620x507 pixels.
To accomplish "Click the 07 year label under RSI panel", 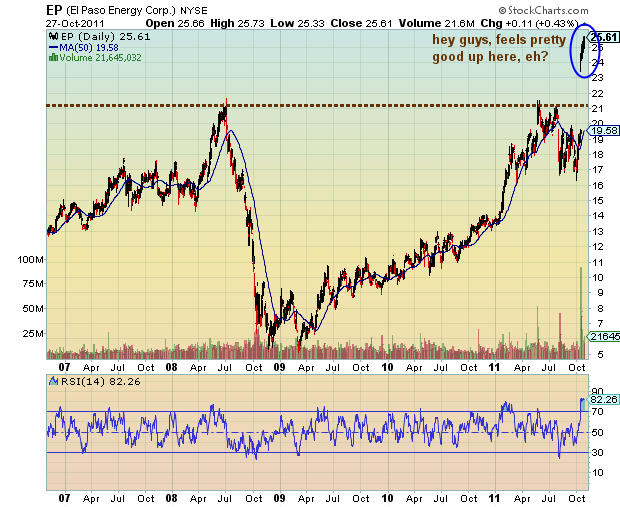I will click(x=64, y=498).
